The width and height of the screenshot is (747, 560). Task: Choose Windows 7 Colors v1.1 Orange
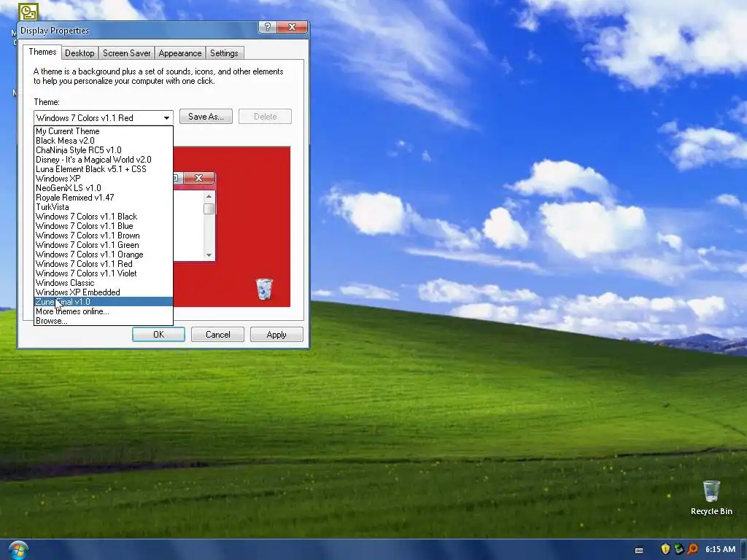(x=104, y=254)
